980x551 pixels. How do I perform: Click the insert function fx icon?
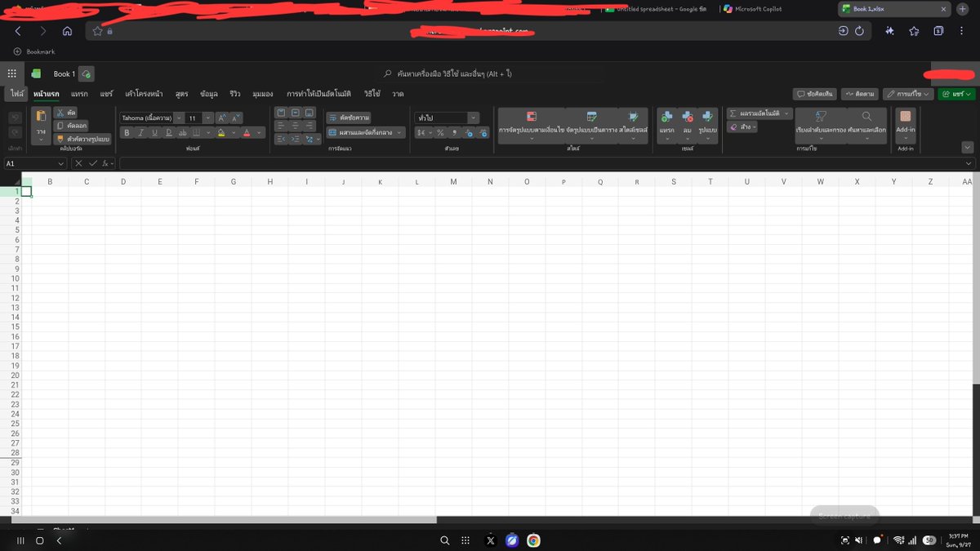[x=106, y=164]
